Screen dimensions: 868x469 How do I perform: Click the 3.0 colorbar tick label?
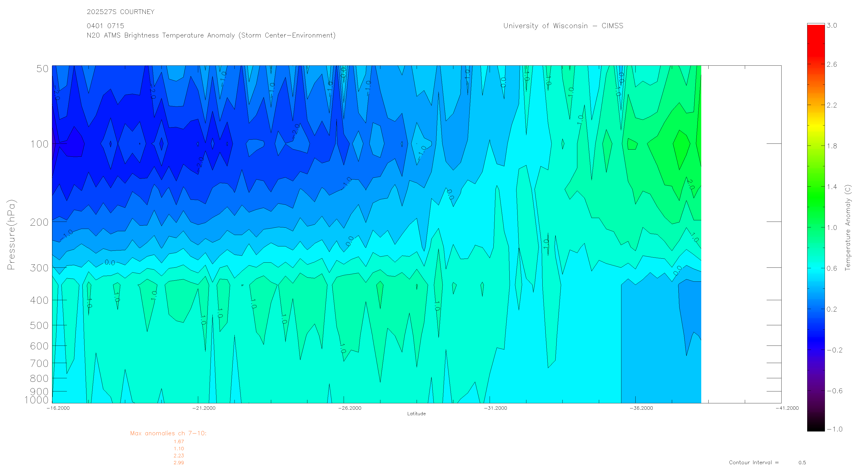(832, 26)
